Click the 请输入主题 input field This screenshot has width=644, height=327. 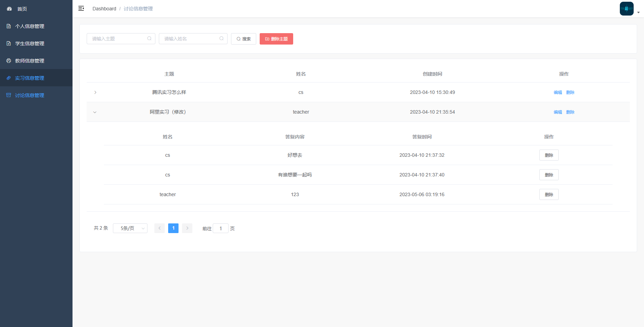[x=117, y=39]
